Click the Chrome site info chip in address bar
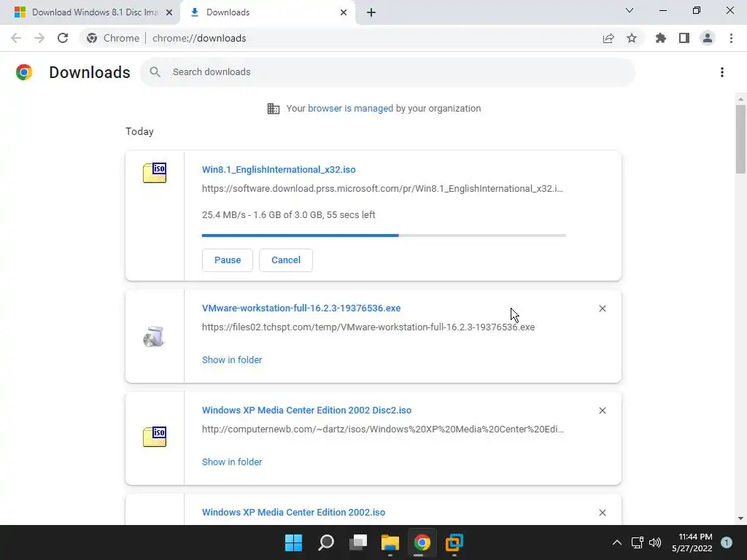This screenshot has height=560, width=747. (113, 38)
